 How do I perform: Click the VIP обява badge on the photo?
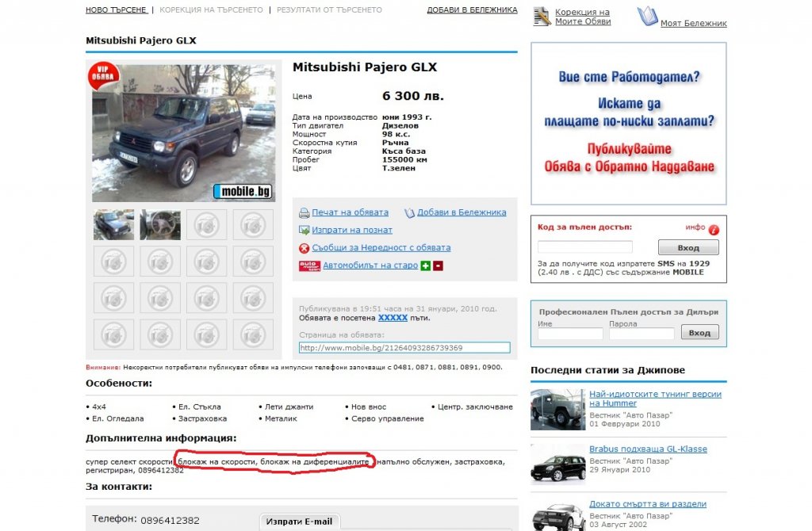pos(103,75)
